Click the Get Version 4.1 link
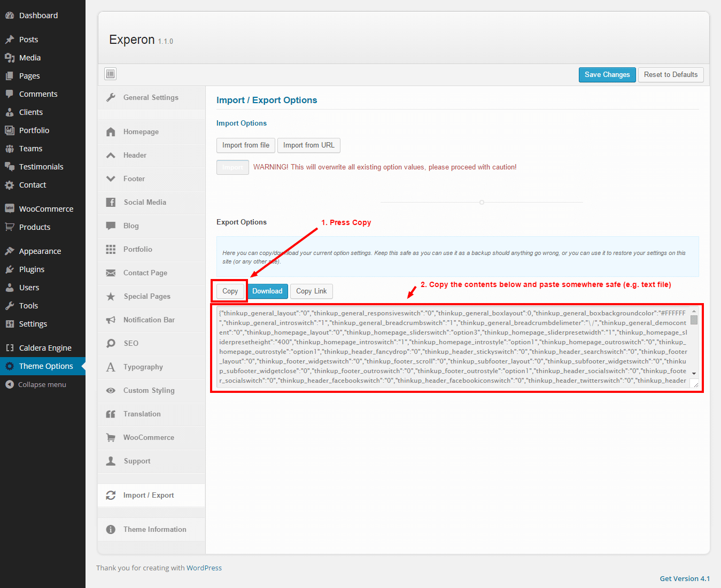This screenshot has height=588, width=721. [685, 578]
